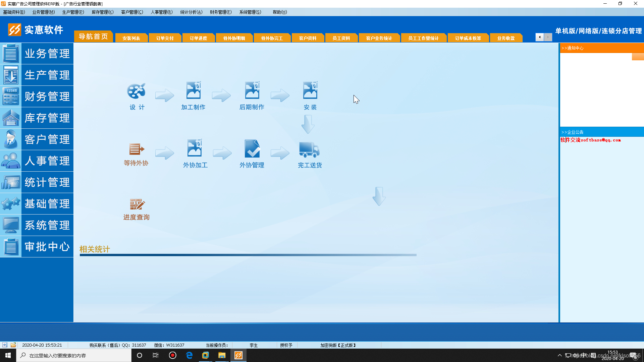Click the 完工送货 truck icon
Image resolution: width=644 pixels, height=362 pixels.
click(309, 149)
